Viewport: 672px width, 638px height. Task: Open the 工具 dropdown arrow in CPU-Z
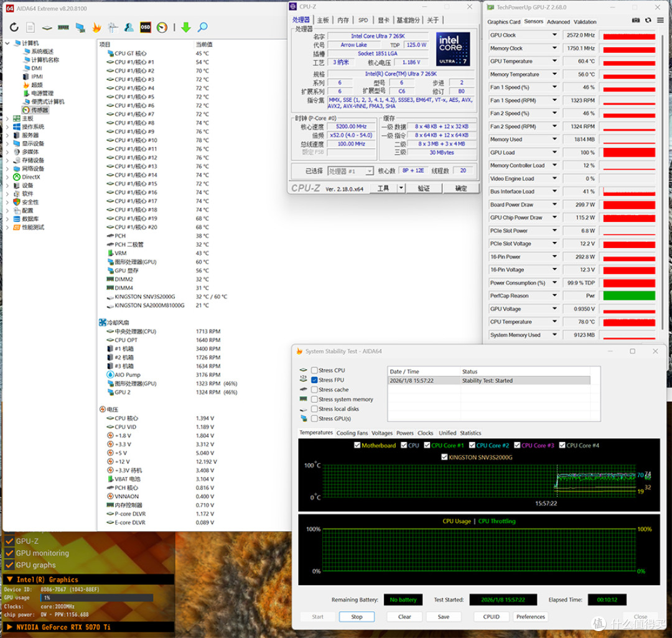(401, 188)
